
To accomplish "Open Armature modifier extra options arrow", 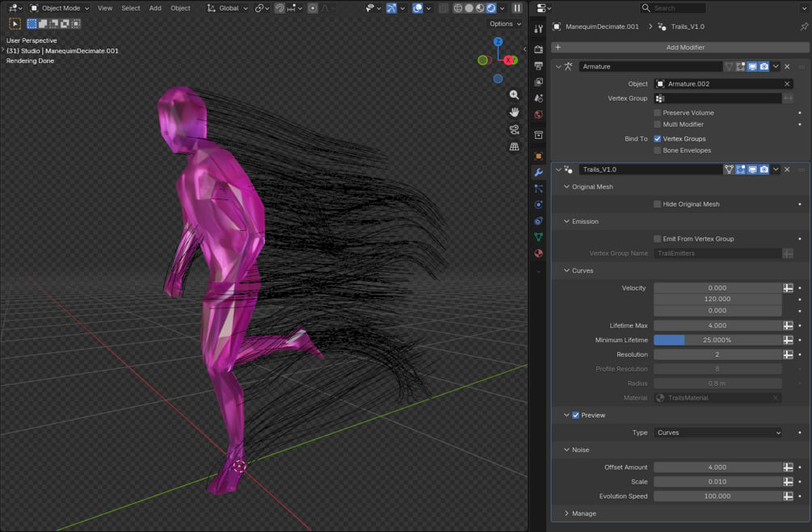I will (x=776, y=66).
